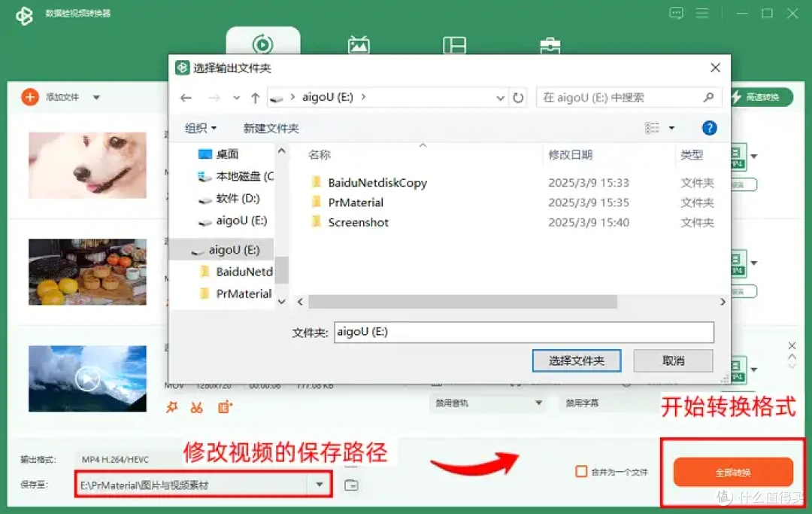
Task: Open output folder icon next to path
Action: pyautogui.click(x=351, y=485)
